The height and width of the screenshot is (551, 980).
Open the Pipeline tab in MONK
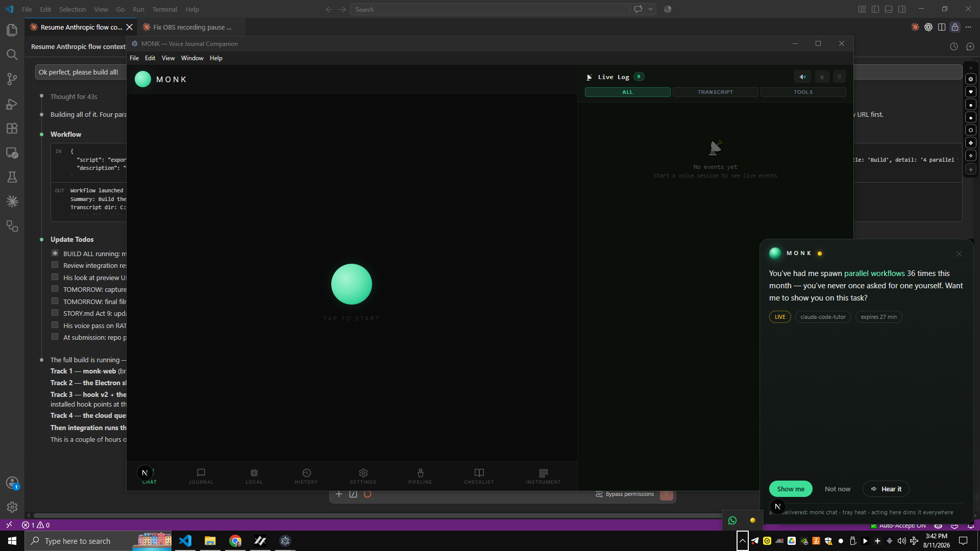[421, 476]
